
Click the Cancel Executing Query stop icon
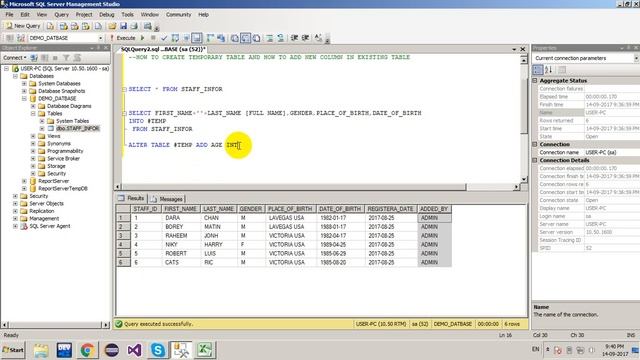pos(153,38)
